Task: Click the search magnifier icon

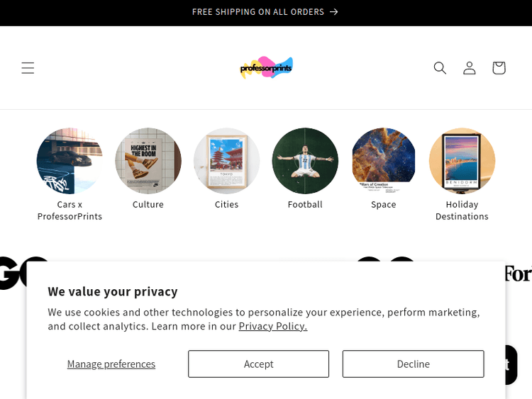Action: click(x=440, y=68)
